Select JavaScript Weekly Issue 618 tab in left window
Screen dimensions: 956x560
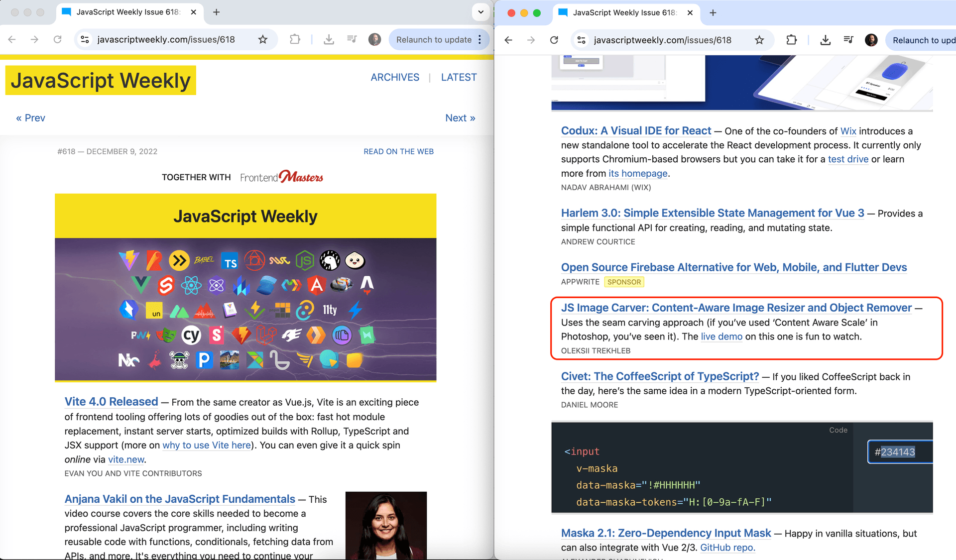tap(128, 12)
